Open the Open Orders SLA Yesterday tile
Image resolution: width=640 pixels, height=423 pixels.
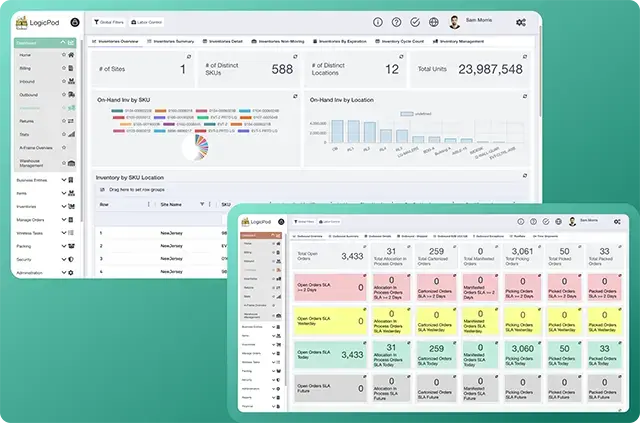[330, 321]
